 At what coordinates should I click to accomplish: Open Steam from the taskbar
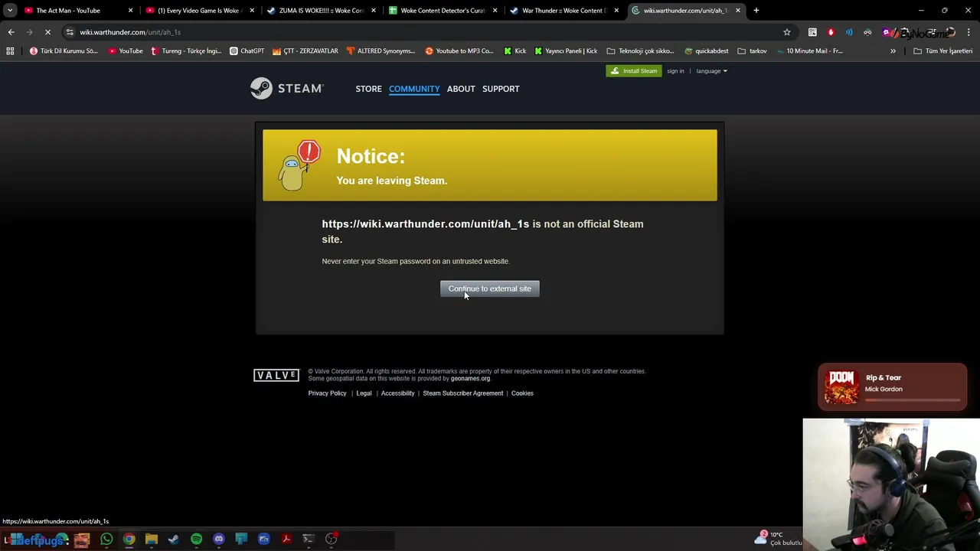pos(174,540)
